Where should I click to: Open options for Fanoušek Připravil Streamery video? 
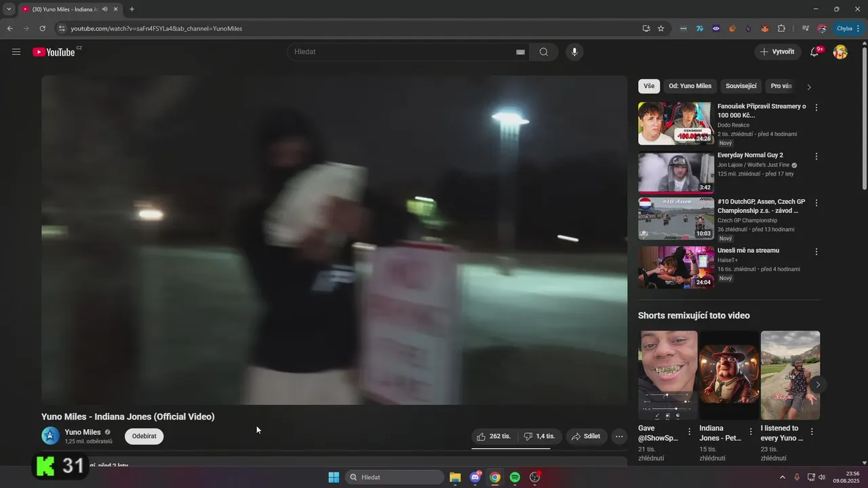tap(816, 108)
